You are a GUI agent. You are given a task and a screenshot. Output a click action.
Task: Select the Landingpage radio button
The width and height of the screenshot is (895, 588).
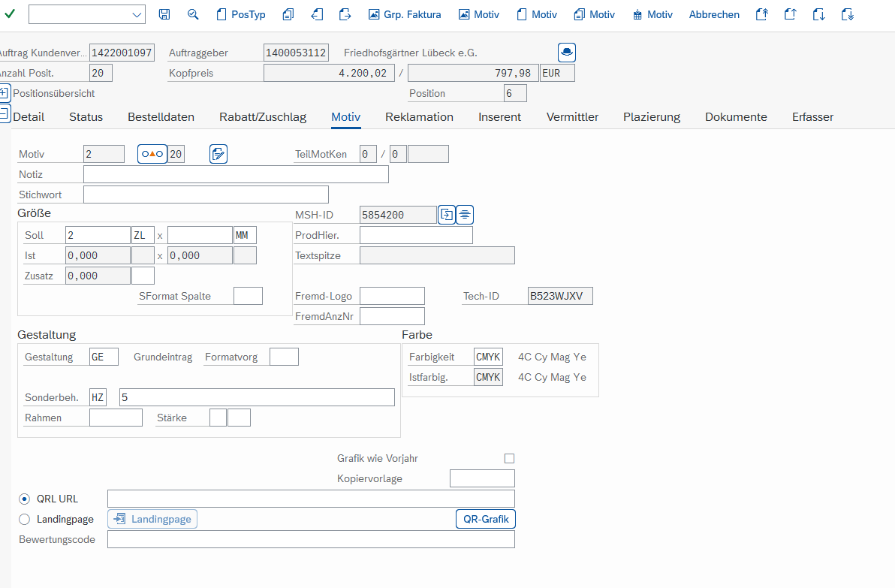24,520
